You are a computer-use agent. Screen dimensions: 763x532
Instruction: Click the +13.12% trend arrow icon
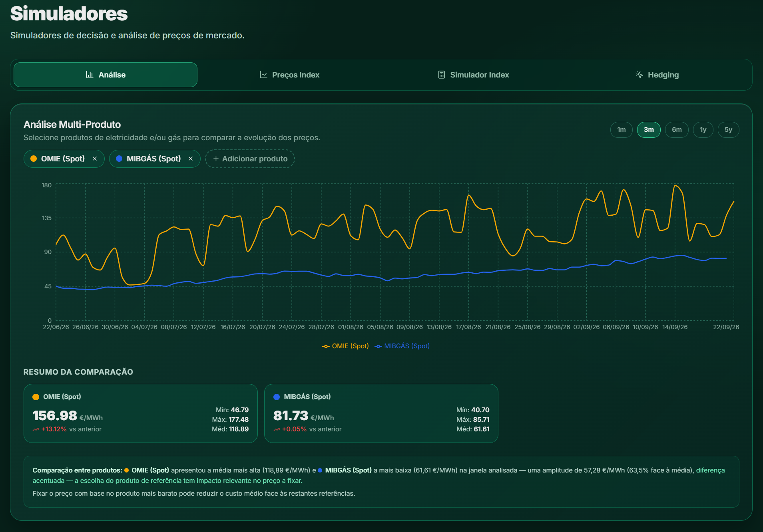coord(36,429)
